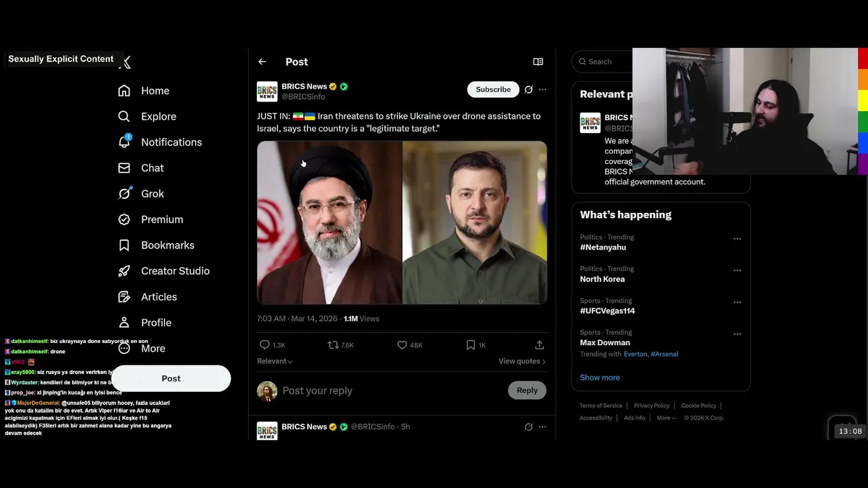Open Privacy Policy footer link

click(652, 406)
